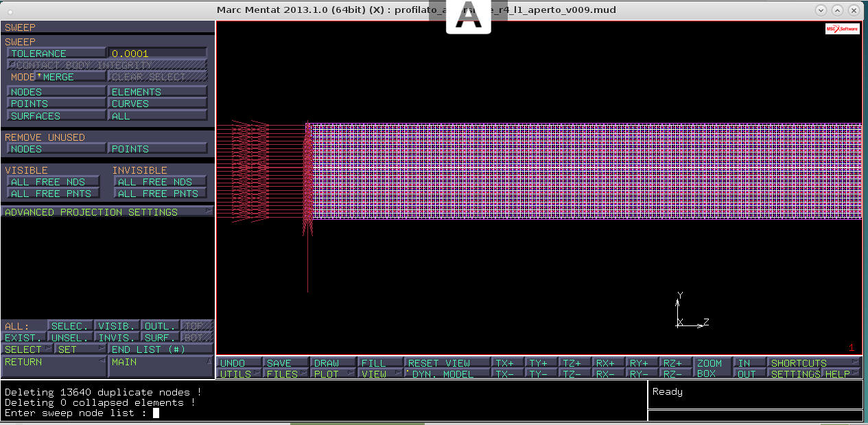Click the TY- view translation button
Viewport: 868px width, 425px height.
pos(542,374)
